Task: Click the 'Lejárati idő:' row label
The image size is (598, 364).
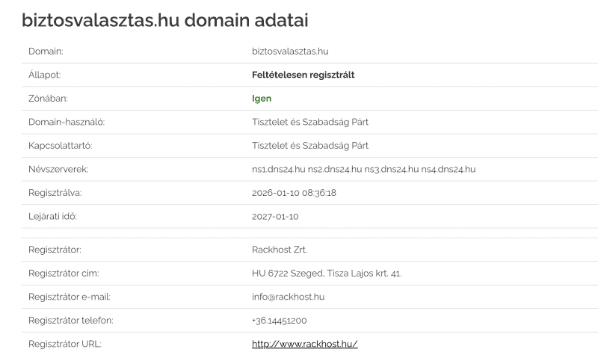Action: pyautogui.click(x=52, y=216)
